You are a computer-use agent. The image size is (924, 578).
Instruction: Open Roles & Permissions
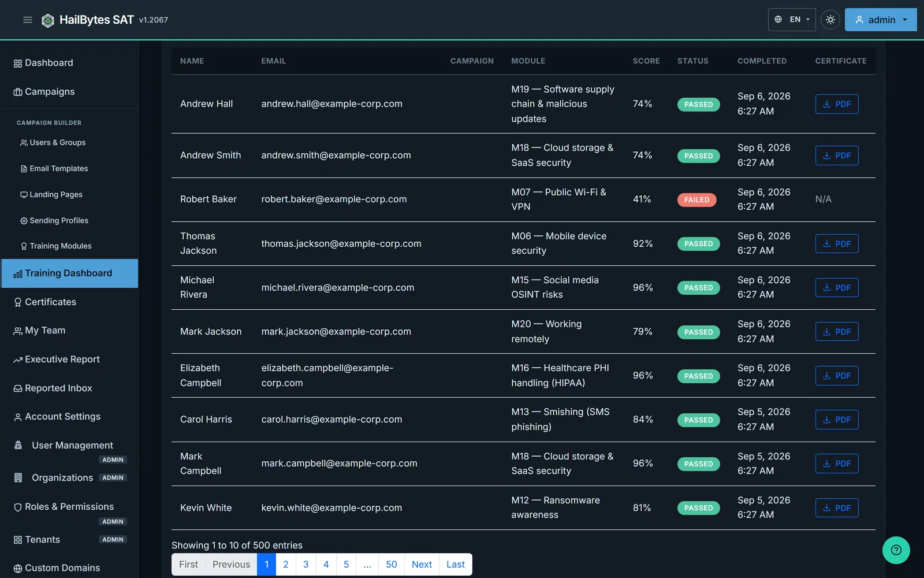pyautogui.click(x=69, y=507)
